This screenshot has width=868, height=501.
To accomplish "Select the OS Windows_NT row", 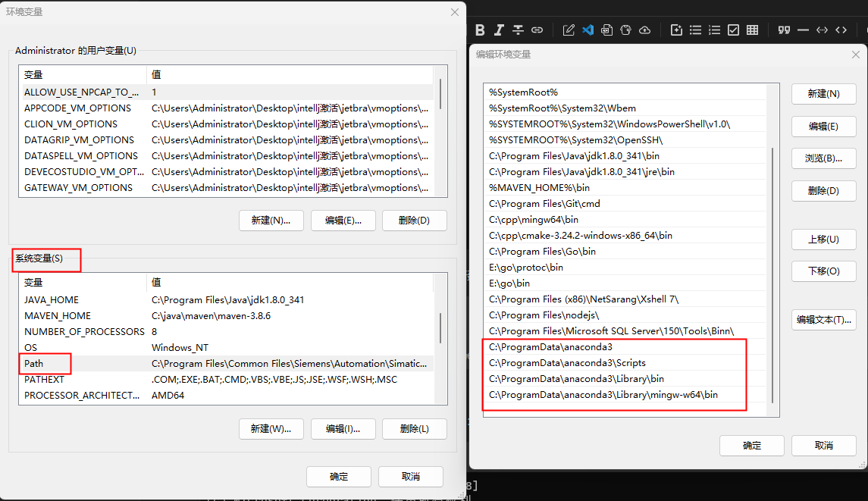I will [227, 348].
